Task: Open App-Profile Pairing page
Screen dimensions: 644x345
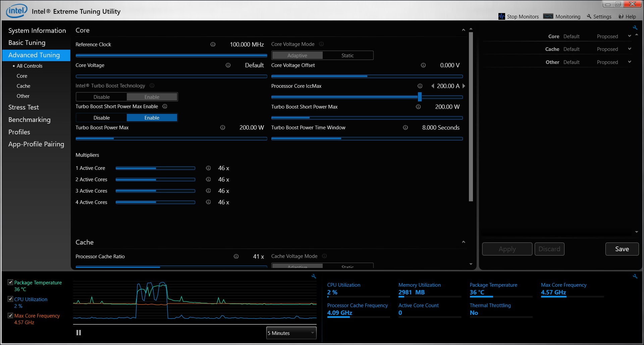Action: (36, 144)
